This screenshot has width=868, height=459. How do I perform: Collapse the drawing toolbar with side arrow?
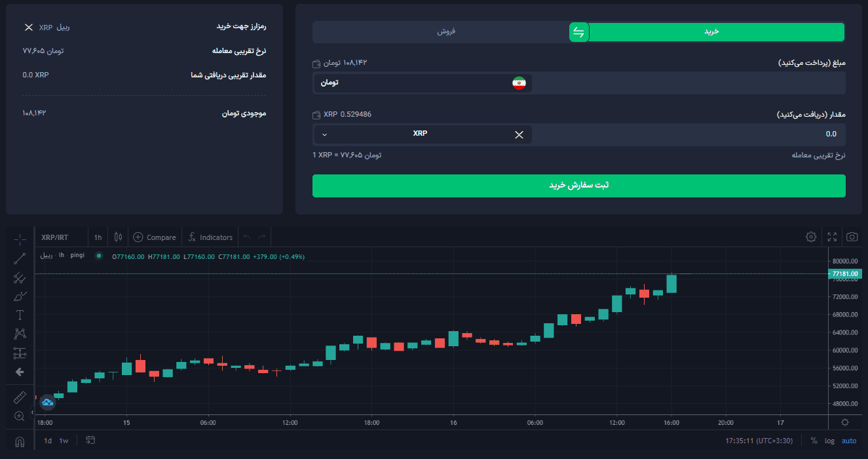33,413
